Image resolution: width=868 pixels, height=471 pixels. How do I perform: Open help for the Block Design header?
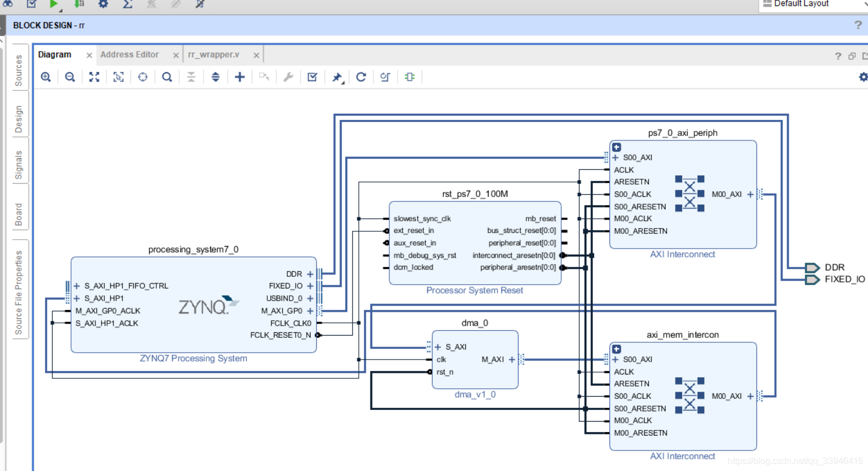tap(858, 25)
